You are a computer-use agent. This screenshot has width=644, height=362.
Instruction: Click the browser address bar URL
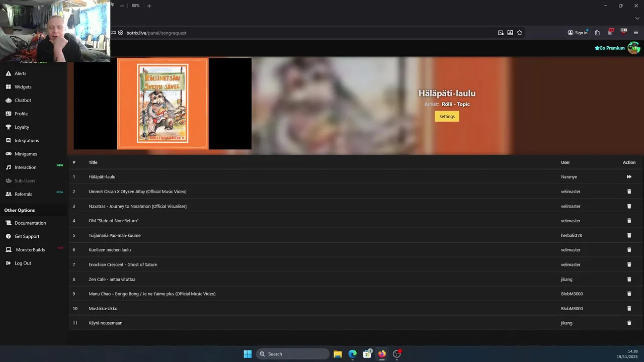(156, 33)
